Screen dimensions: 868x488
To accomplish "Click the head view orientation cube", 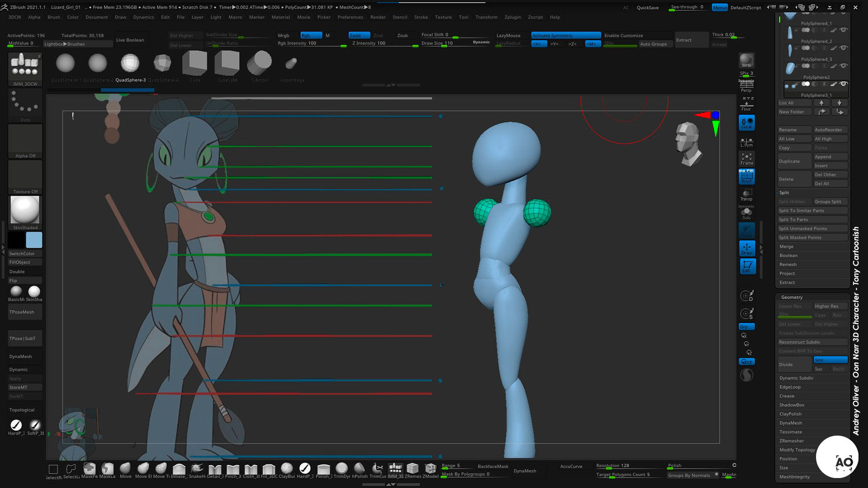I will (688, 144).
